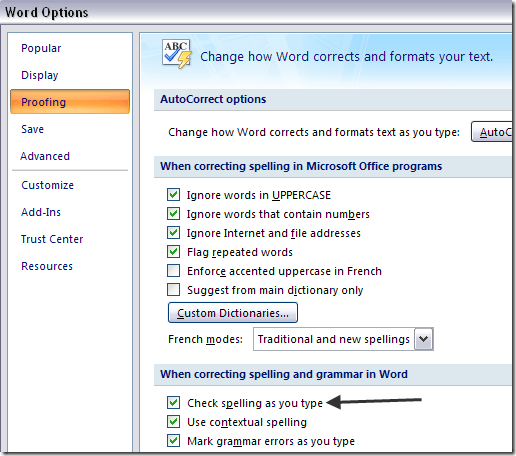Click the 'French modes:' label
The height and width of the screenshot is (456, 516).
pyautogui.click(x=205, y=339)
